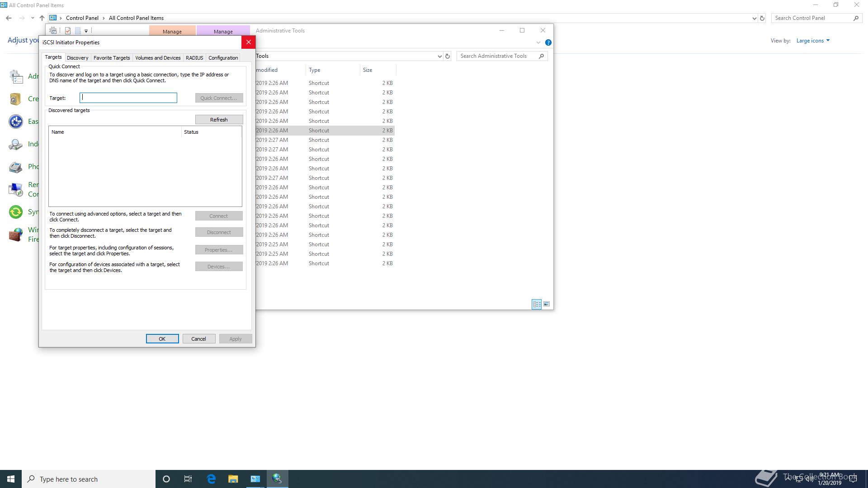This screenshot has height=488, width=868.
Task: Sort Administrative Tools by Type column
Action: click(x=333, y=70)
